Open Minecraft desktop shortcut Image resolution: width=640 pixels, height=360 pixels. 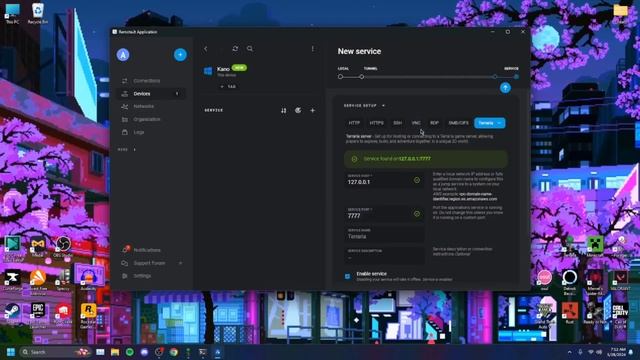point(595,247)
